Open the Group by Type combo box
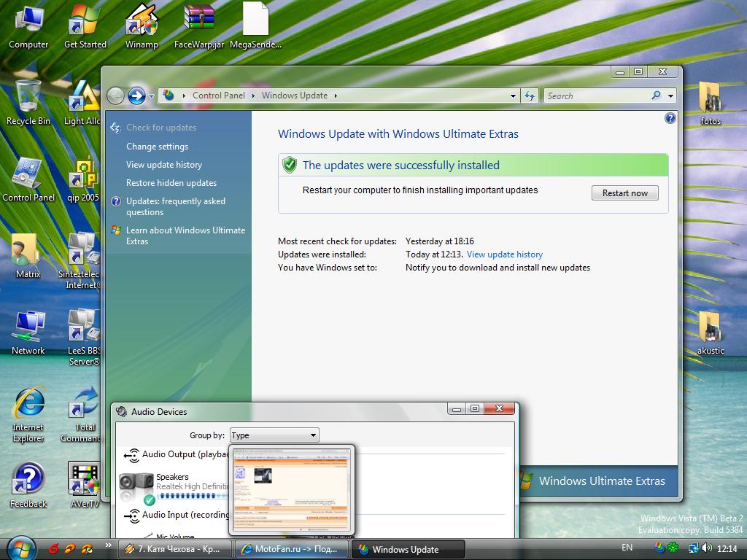 coord(274,435)
